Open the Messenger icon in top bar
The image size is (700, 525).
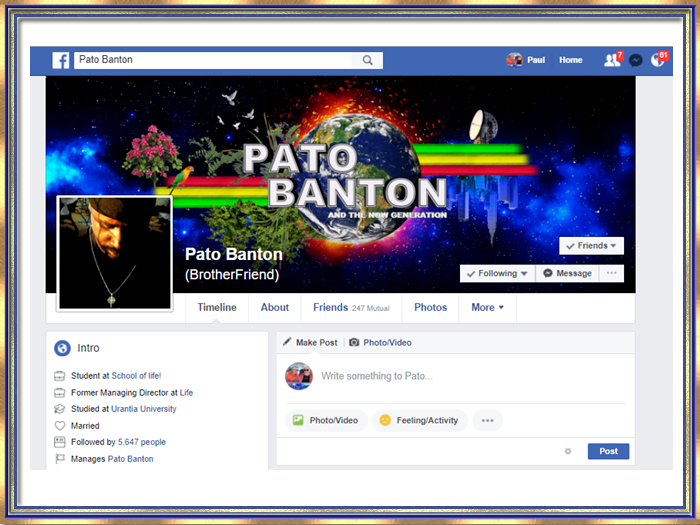coord(635,60)
